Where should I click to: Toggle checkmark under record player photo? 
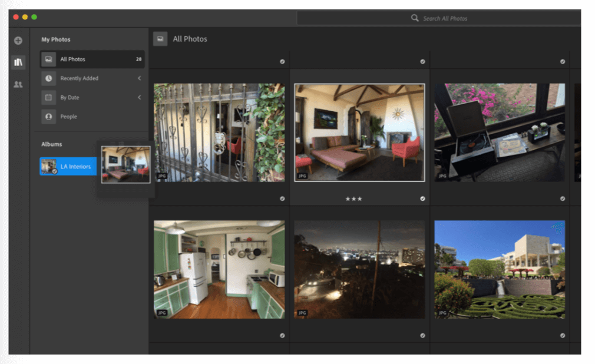pos(563,198)
